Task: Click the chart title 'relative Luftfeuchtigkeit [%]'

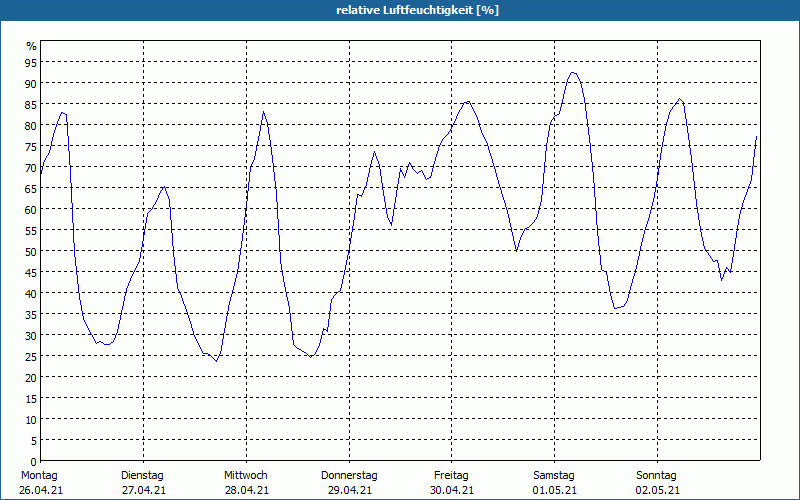Action: (417, 10)
